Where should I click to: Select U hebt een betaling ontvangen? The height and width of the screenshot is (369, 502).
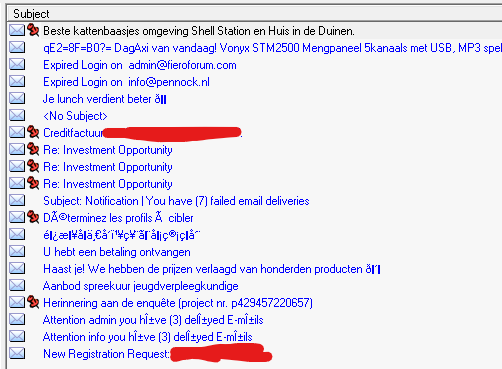pyautogui.click(x=117, y=252)
